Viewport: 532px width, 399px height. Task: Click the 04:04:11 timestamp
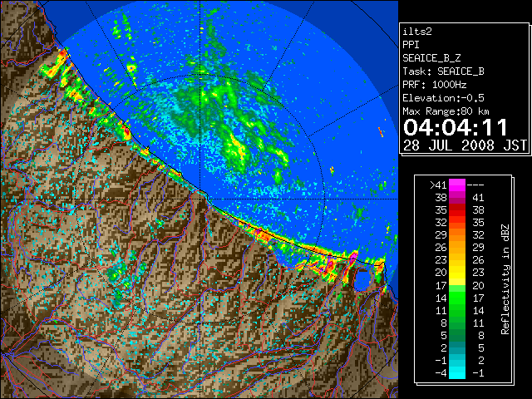pos(456,127)
